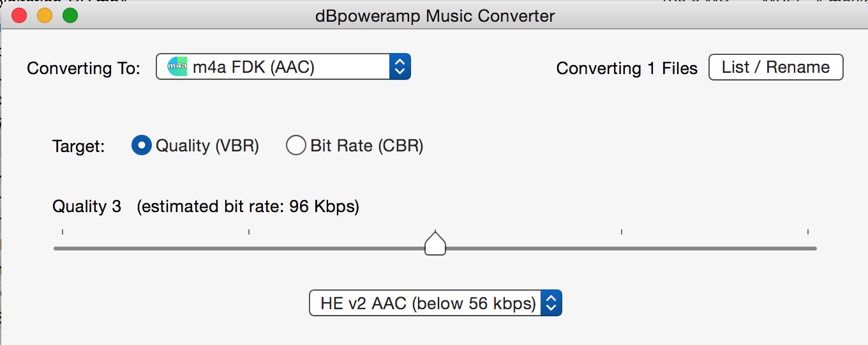Open the m4a FDK (AAC) format dropdown

coord(274,67)
